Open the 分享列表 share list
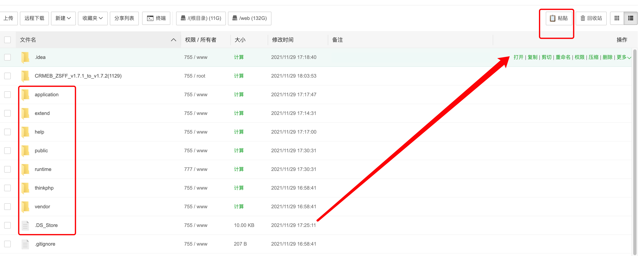644x256 pixels. (x=124, y=18)
